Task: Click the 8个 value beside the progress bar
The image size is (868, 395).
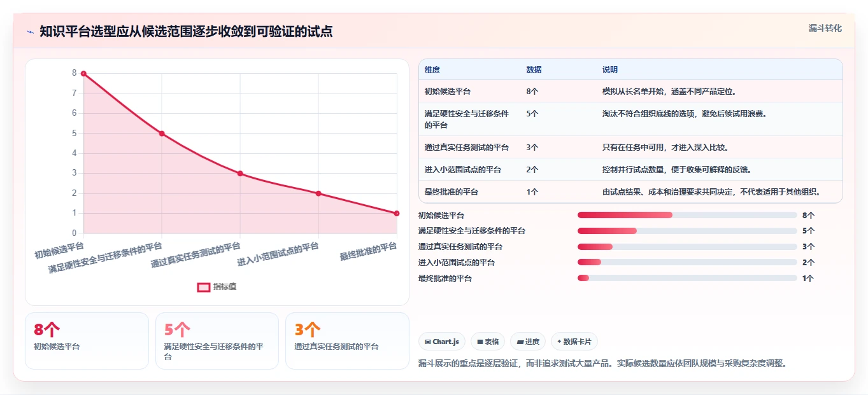Action: pyautogui.click(x=808, y=216)
